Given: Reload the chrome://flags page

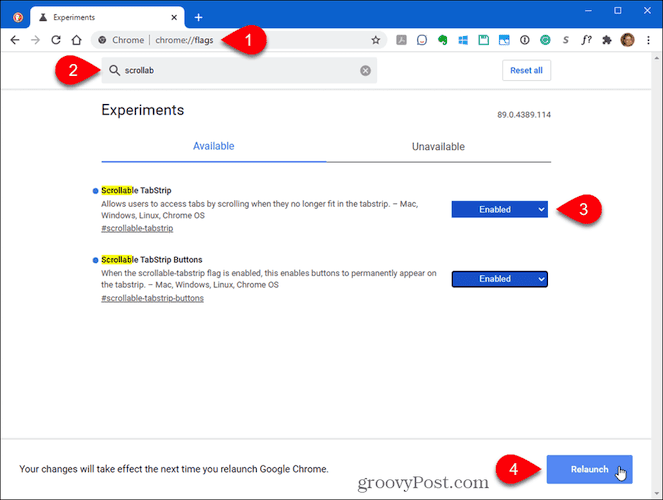Looking at the screenshot, I should coord(56,40).
